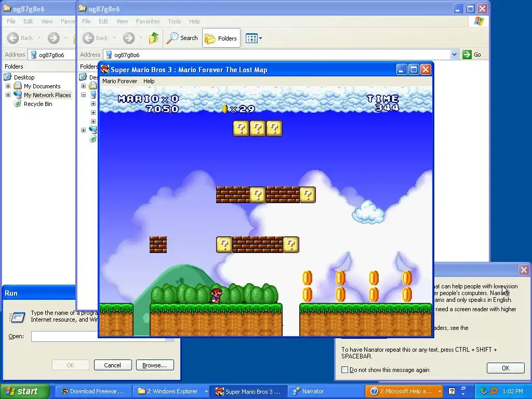Open File menu in front Explorer window
The image size is (532, 399).
[x=86, y=21]
